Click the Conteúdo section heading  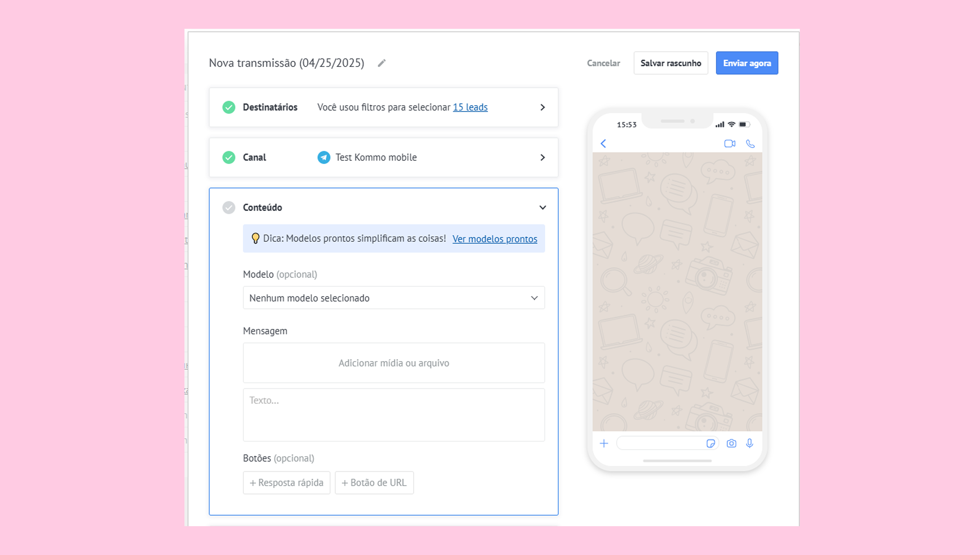coord(263,208)
